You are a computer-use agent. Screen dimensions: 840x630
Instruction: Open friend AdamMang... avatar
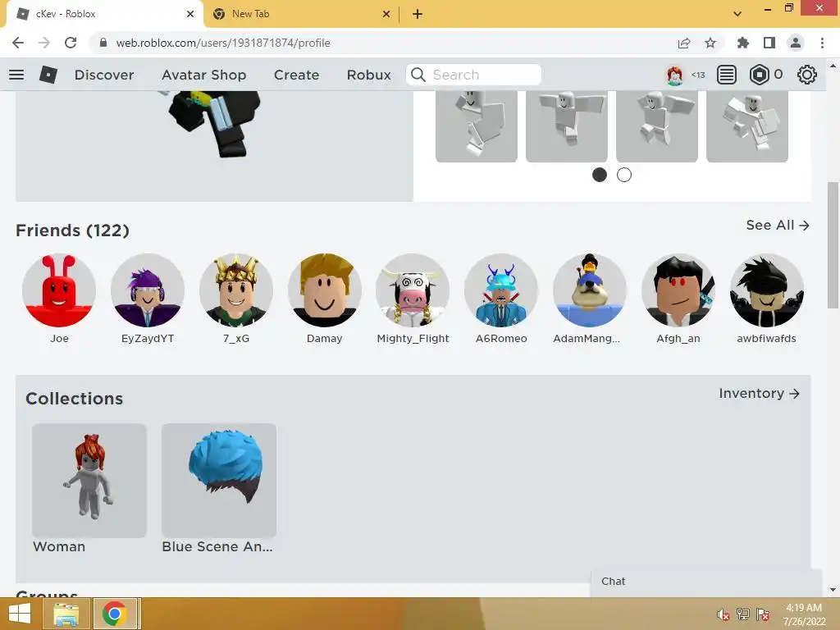click(589, 290)
